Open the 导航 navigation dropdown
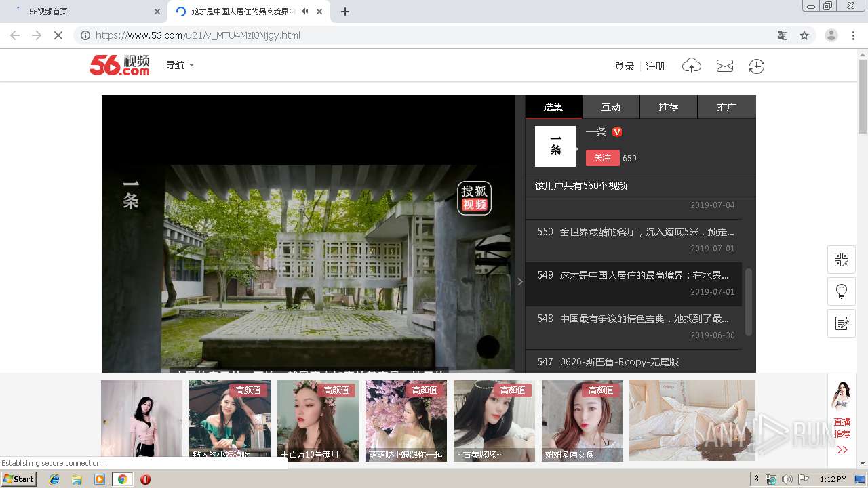 click(180, 65)
